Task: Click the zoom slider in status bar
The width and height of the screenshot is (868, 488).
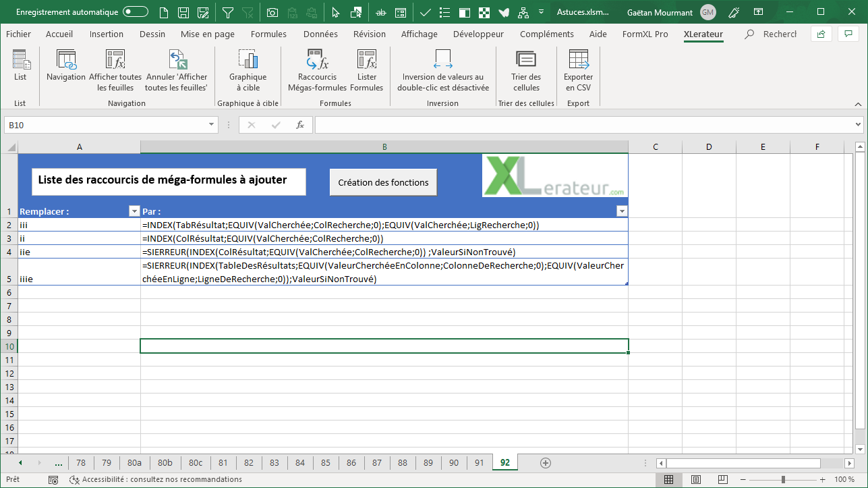Action: point(783,479)
